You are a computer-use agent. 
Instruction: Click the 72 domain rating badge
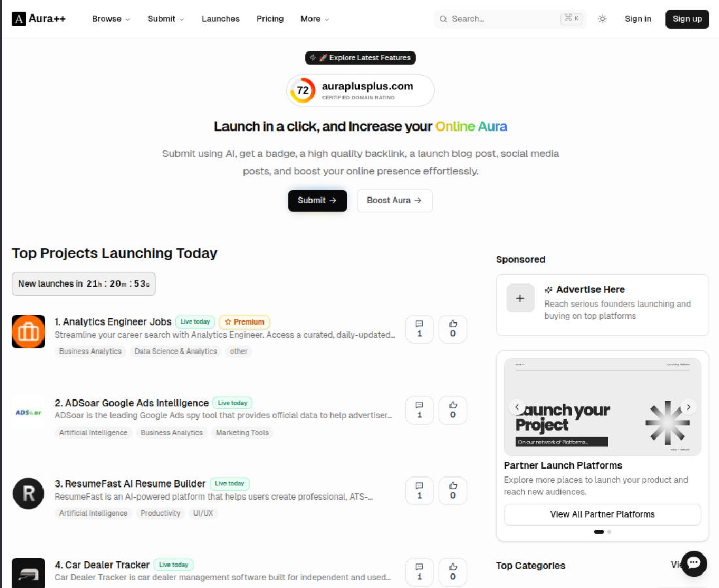(x=360, y=90)
